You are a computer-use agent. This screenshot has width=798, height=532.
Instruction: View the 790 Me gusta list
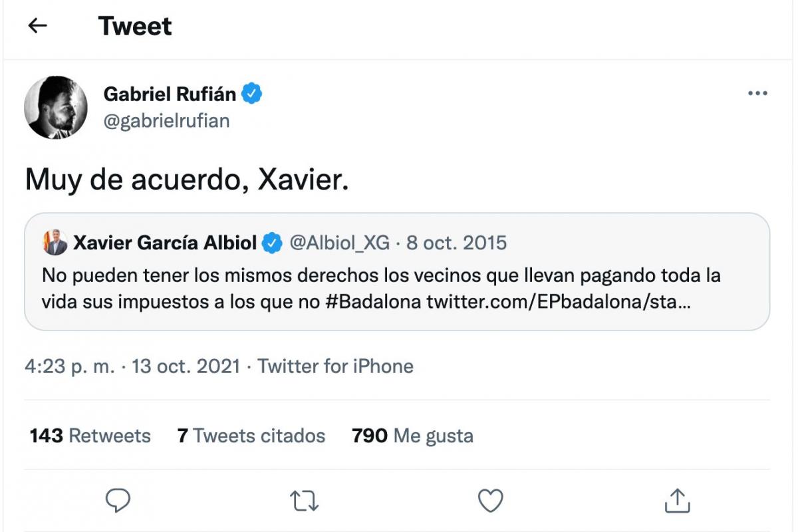point(412,436)
